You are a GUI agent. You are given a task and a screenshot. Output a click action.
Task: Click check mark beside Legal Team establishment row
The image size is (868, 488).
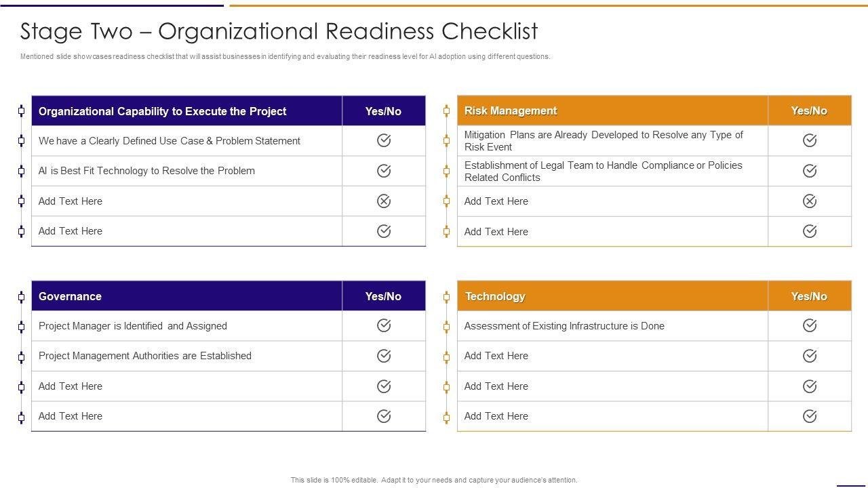(810, 171)
